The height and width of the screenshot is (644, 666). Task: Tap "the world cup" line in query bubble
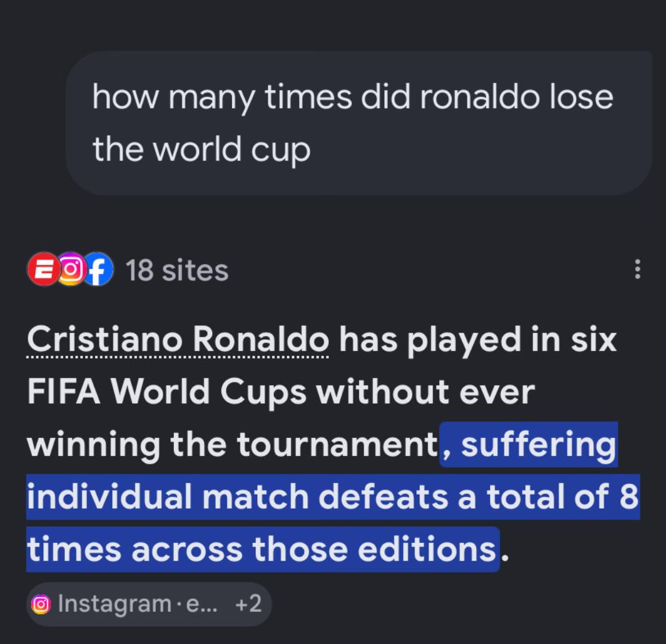[x=201, y=149]
